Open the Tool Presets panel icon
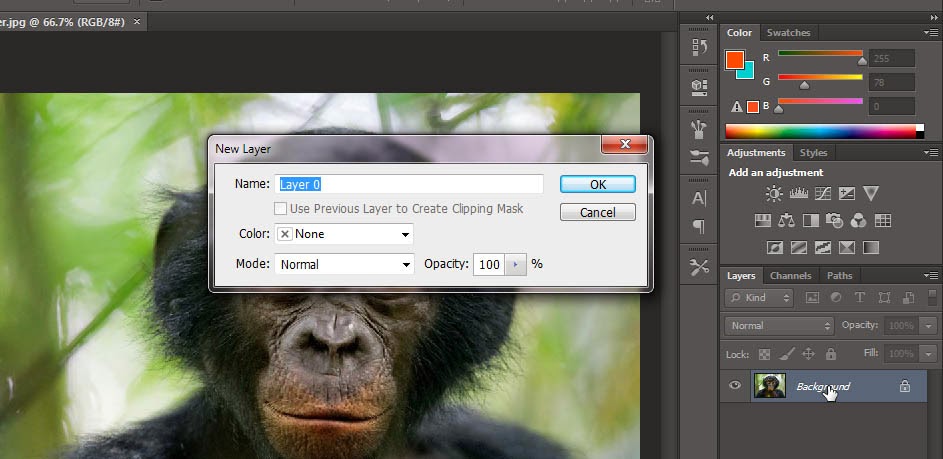Image resolution: width=943 pixels, height=459 pixels. pos(699,267)
